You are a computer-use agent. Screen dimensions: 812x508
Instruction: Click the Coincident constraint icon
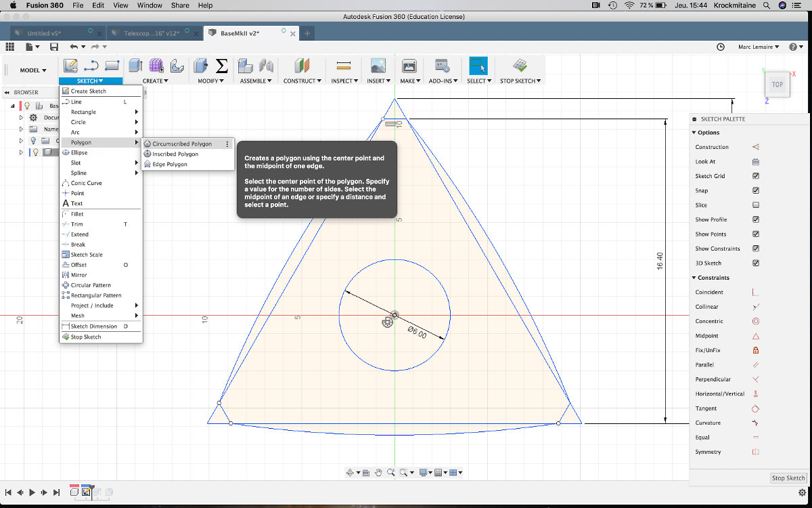point(756,293)
